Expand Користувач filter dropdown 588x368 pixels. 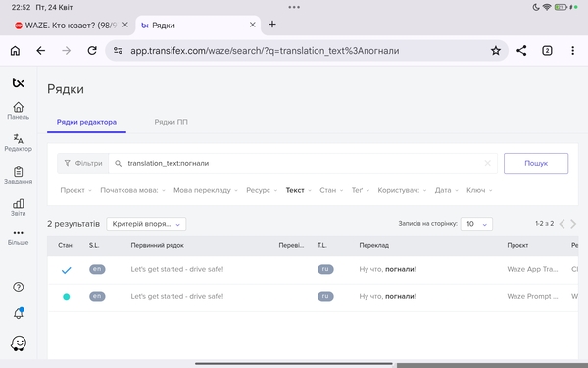402,190
